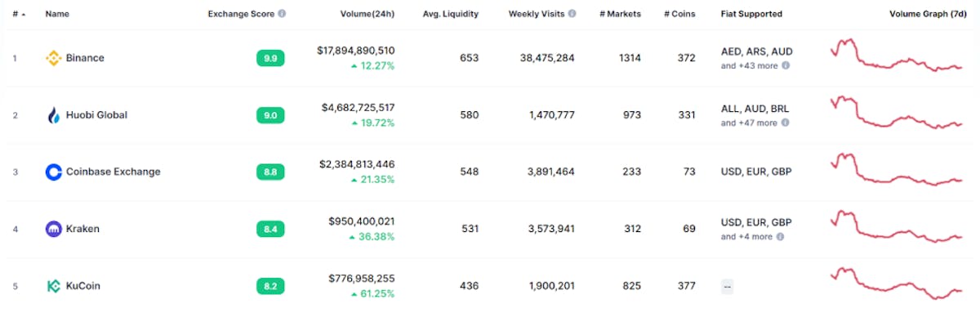The image size is (980, 313).
Task: Click Binance's 9.9 exchange score badge
Action: coord(270,58)
